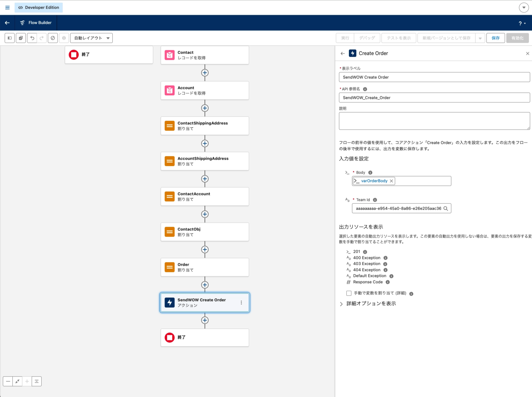Select the Developer Edition tab
The width and height of the screenshot is (532, 397).
pos(38,7)
